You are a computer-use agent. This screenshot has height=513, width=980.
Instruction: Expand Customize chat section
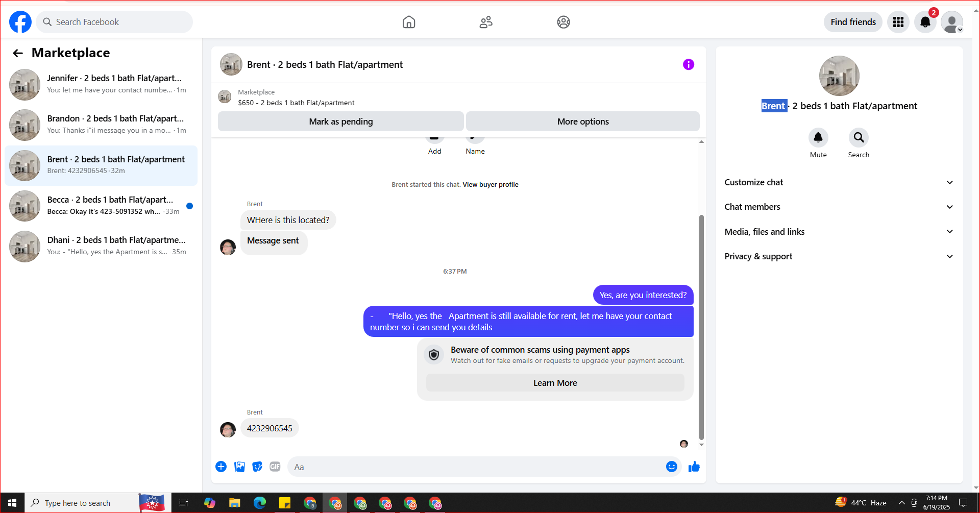point(839,182)
